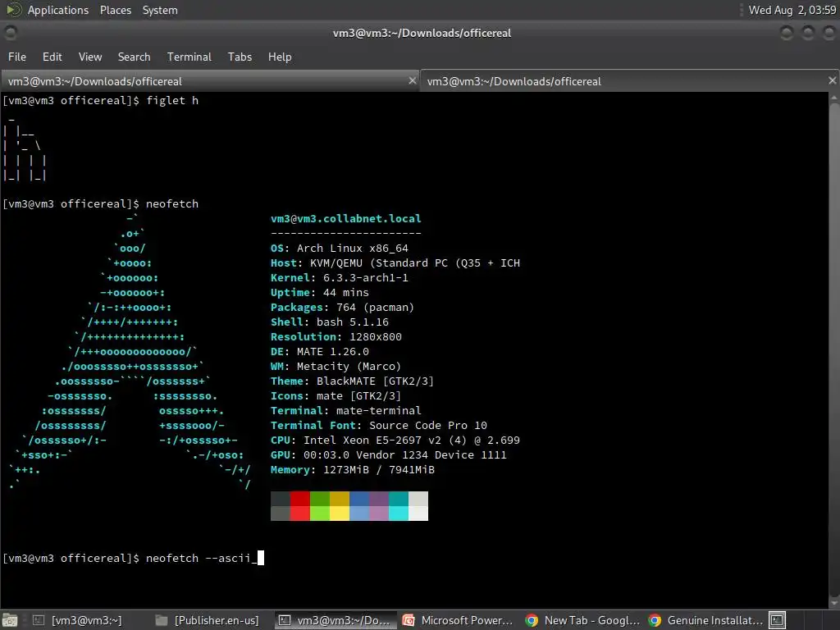The width and height of the screenshot is (840, 630).
Task: Close the second terminal tab
Action: tap(832, 80)
